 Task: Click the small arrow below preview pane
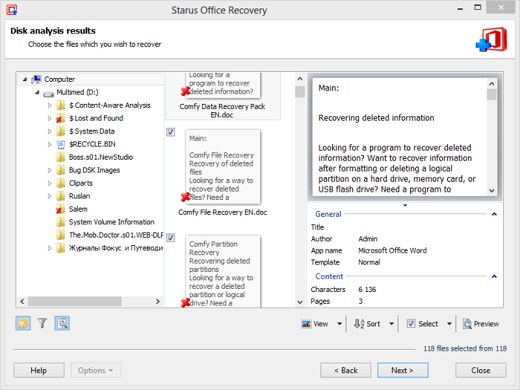pyautogui.click(x=405, y=205)
